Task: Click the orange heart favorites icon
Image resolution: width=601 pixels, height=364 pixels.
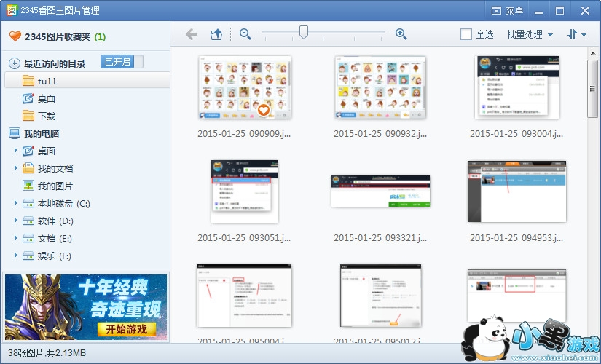Action: tap(15, 36)
